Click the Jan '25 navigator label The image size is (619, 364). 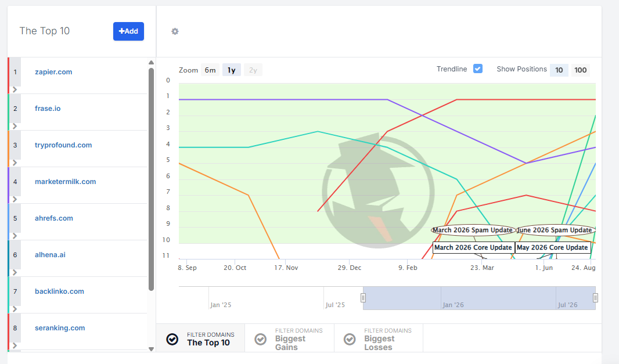pos(221,305)
